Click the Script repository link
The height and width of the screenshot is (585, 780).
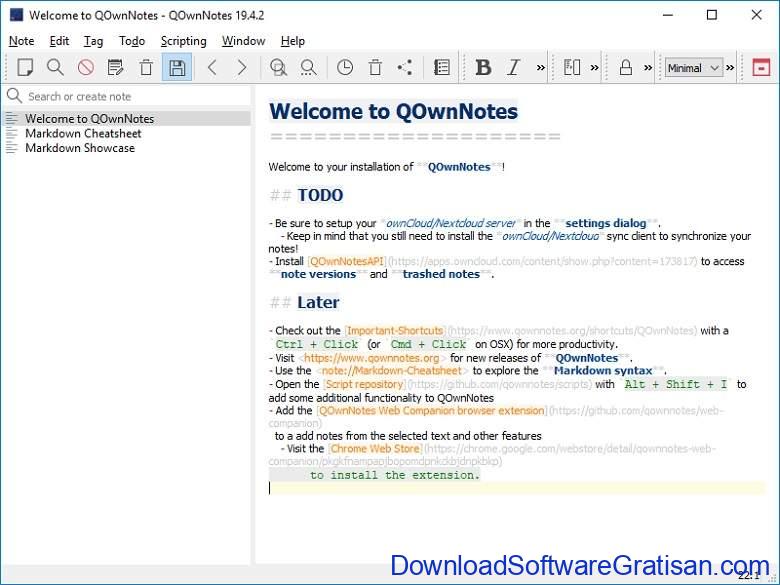pos(364,384)
